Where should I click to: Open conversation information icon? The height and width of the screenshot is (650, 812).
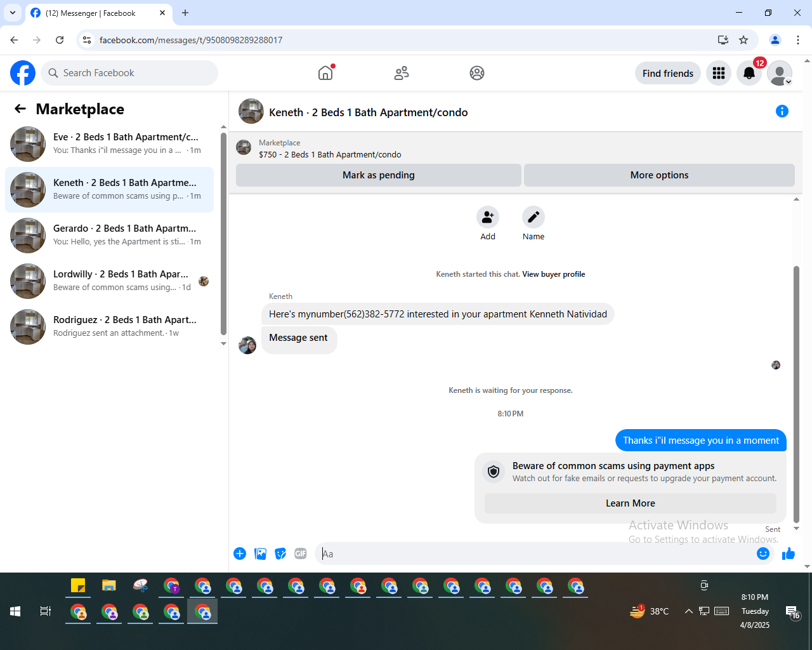pos(782,111)
